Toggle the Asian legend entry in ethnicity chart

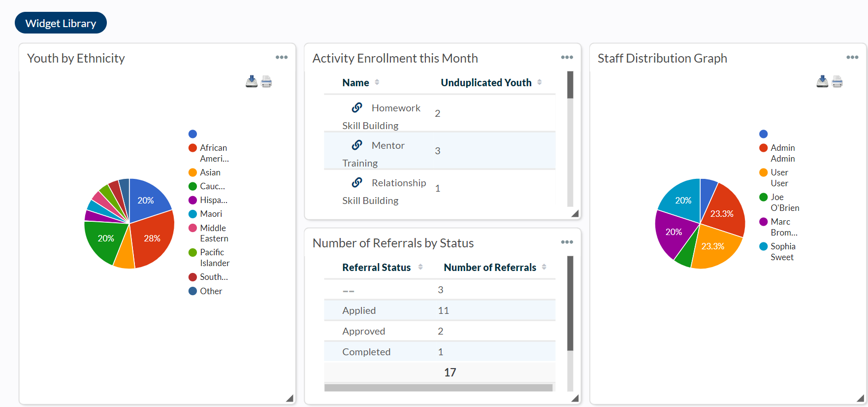coord(210,172)
